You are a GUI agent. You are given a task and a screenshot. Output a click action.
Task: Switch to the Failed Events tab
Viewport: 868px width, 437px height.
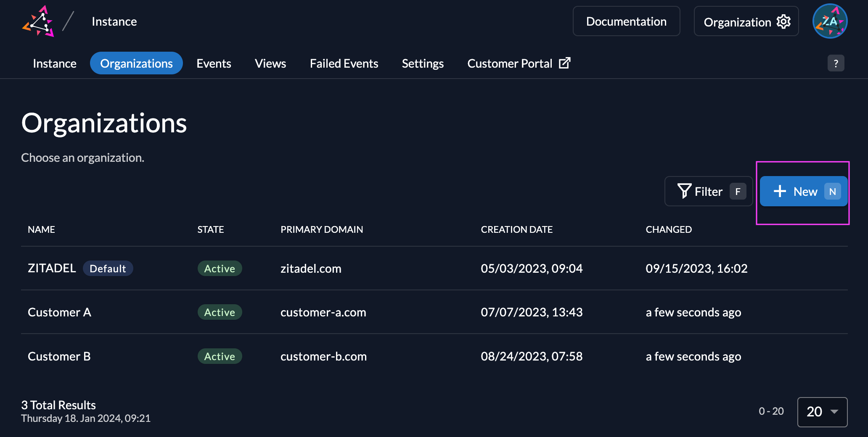(344, 63)
